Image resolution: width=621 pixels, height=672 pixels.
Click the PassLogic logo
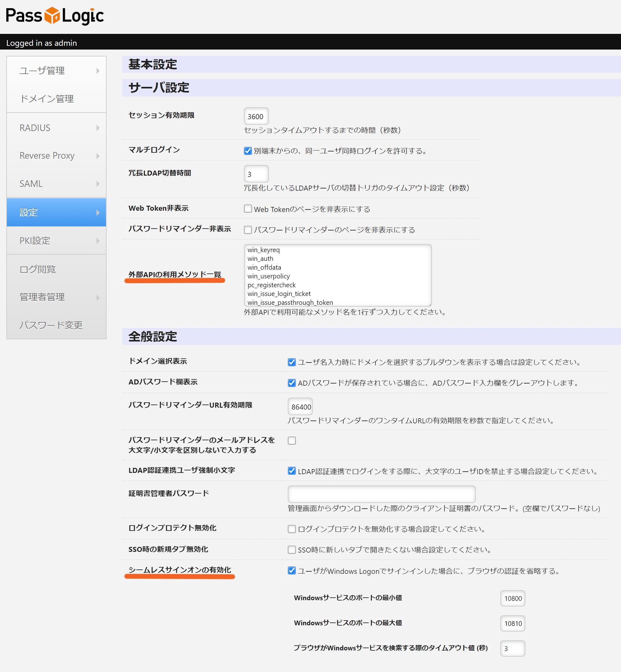55,16
